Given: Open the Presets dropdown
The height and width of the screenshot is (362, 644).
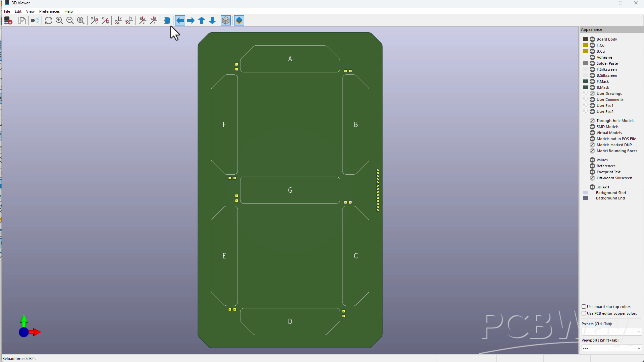Looking at the screenshot, I should [611, 331].
